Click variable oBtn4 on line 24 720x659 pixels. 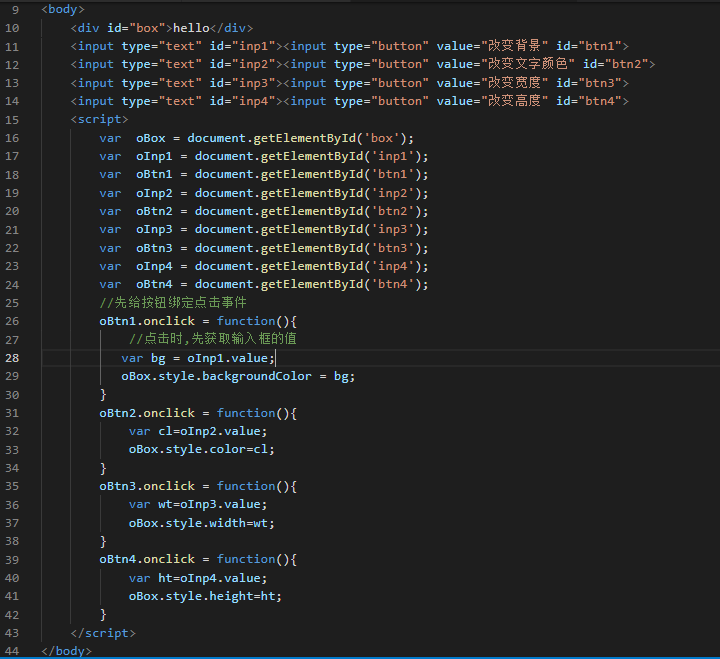pos(154,284)
